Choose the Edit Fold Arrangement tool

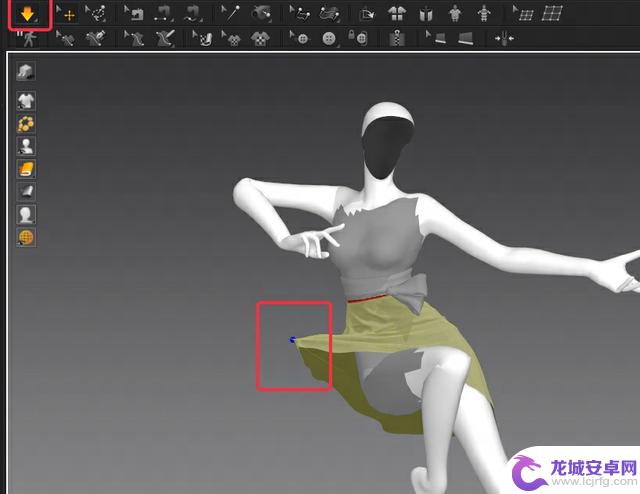(299, 14)
